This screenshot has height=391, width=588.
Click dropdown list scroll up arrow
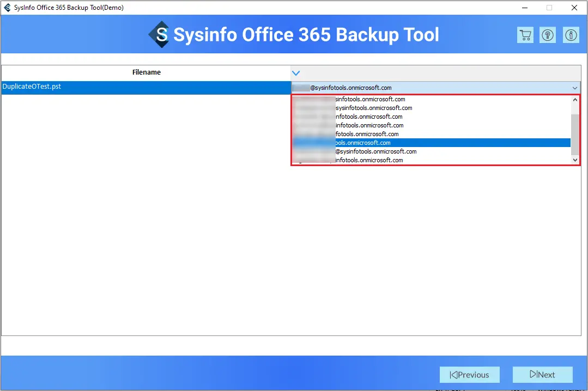click(x=575, y=100)
